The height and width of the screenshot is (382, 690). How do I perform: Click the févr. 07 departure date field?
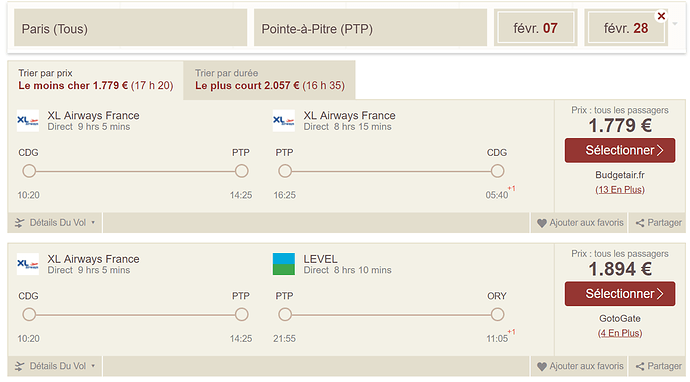(x=535, y=28)
